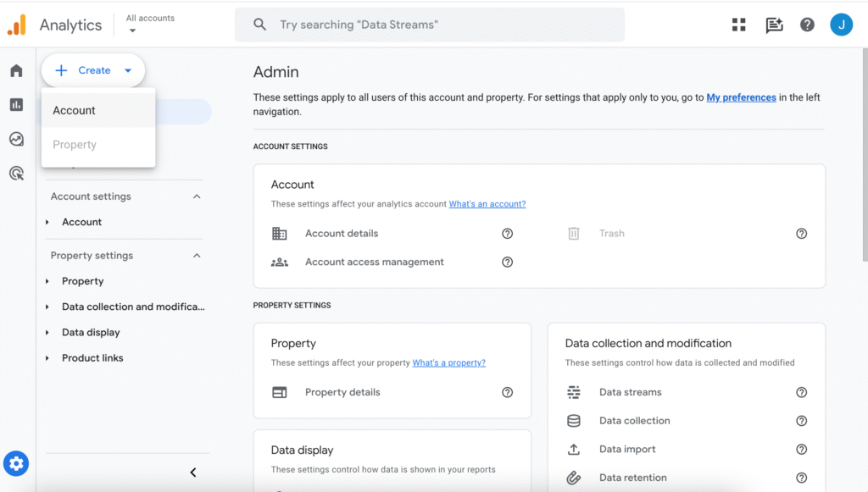Open help for Account access management

click(x=507, y=262)
